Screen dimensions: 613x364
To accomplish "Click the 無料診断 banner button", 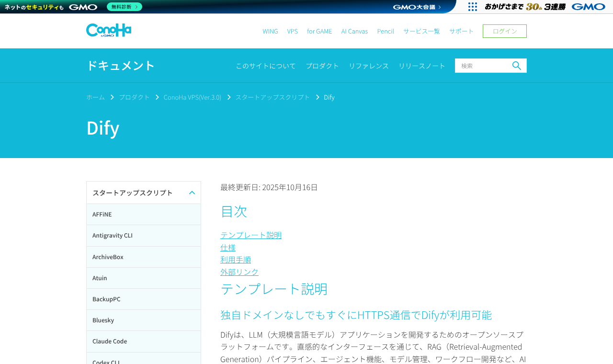I will coord(125,7).
